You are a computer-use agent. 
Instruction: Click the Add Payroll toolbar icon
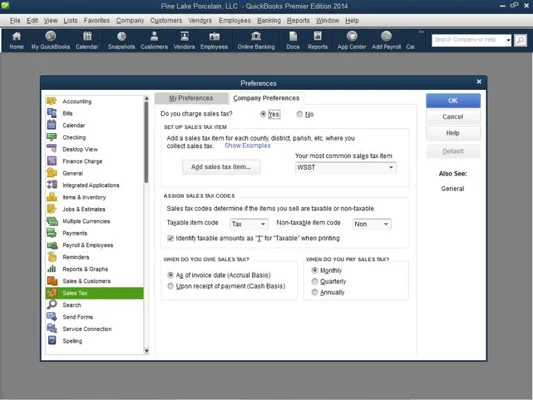[x=386, y=40]
